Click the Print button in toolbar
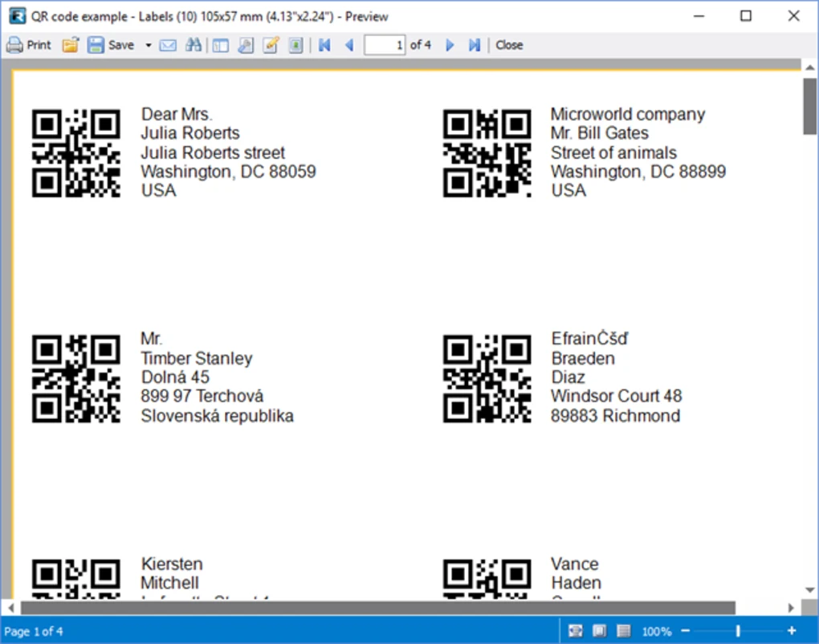 click(29, 45)
